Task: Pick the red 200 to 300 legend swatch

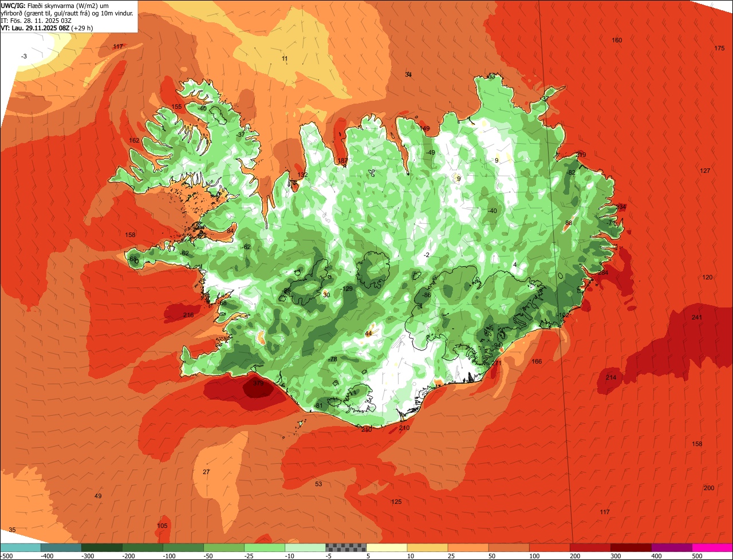Action: (590, 547)
